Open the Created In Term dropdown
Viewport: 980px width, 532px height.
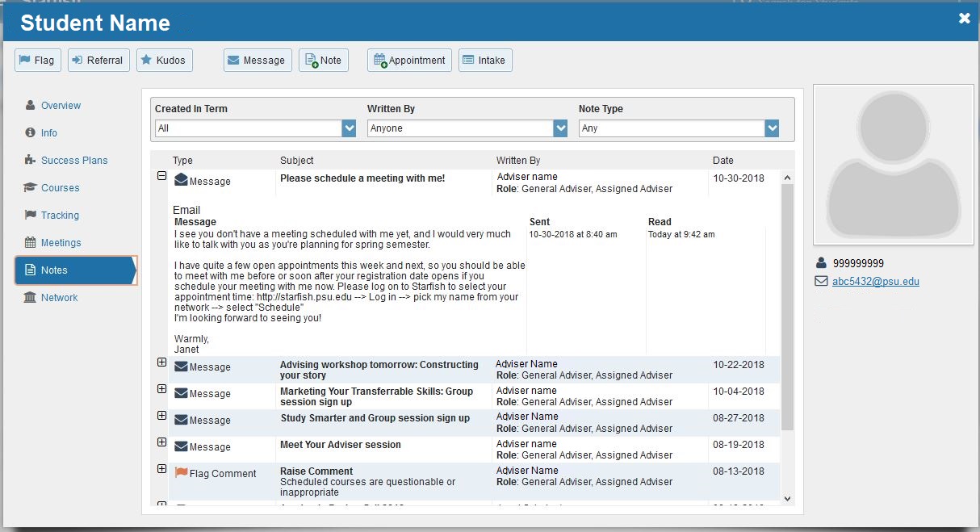coord(348,128)
